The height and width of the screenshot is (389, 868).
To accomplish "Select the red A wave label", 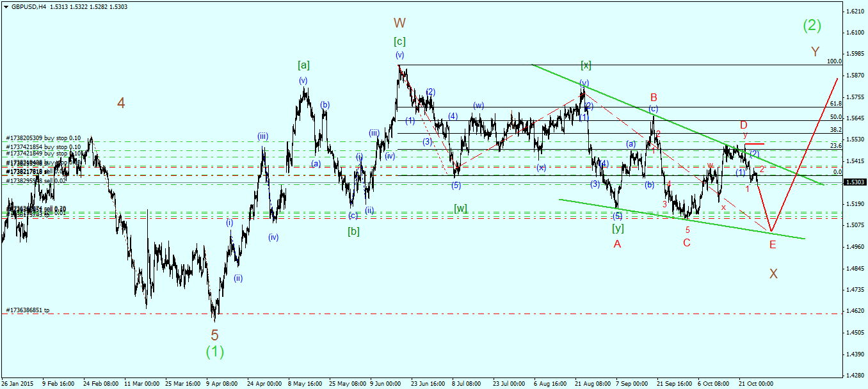I will (617, 244).
